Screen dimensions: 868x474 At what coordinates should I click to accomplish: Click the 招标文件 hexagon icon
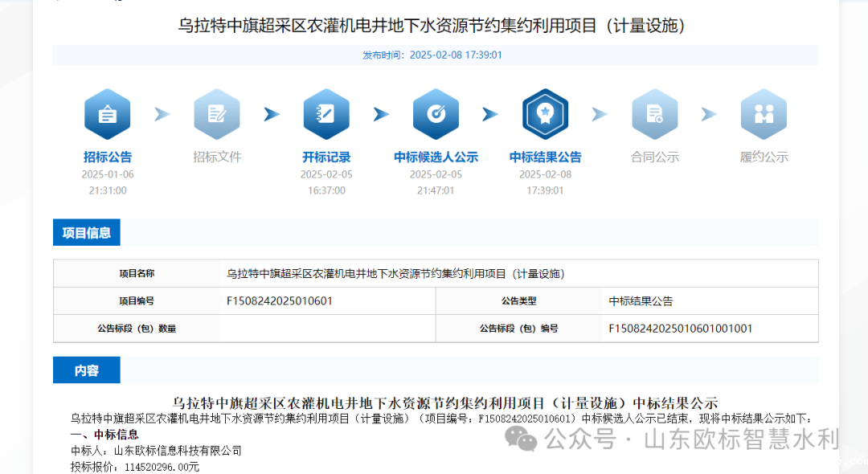click(217, 115)
